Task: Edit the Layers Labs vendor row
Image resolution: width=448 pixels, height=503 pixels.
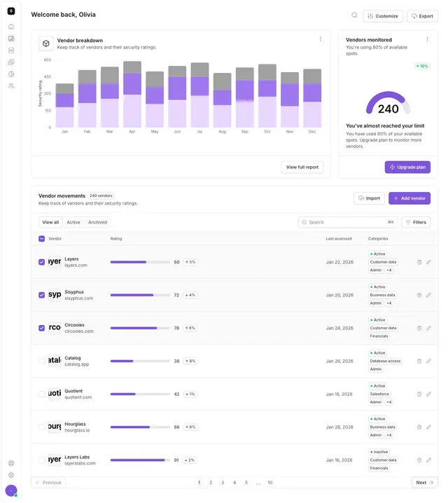Action: pos(429,460)
